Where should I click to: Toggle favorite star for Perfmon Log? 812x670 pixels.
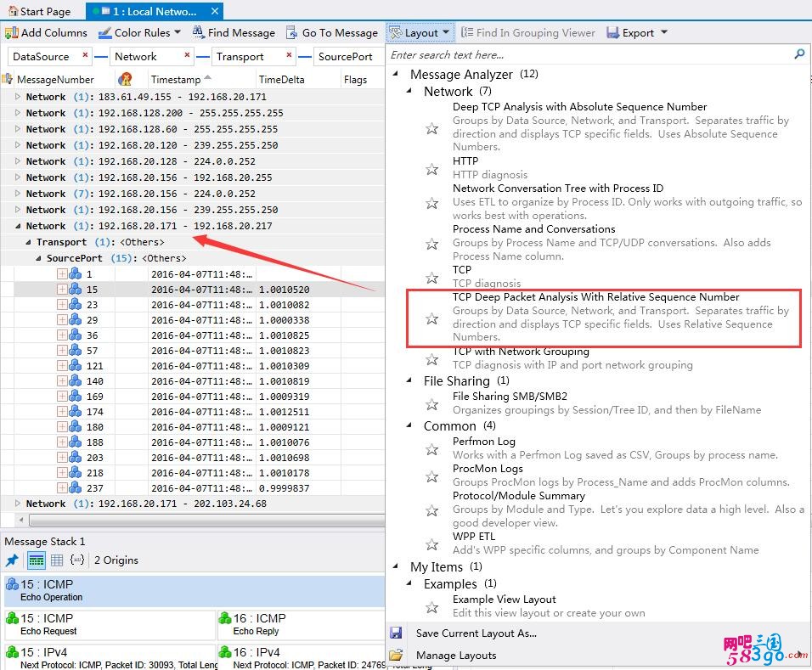[432, 449]
